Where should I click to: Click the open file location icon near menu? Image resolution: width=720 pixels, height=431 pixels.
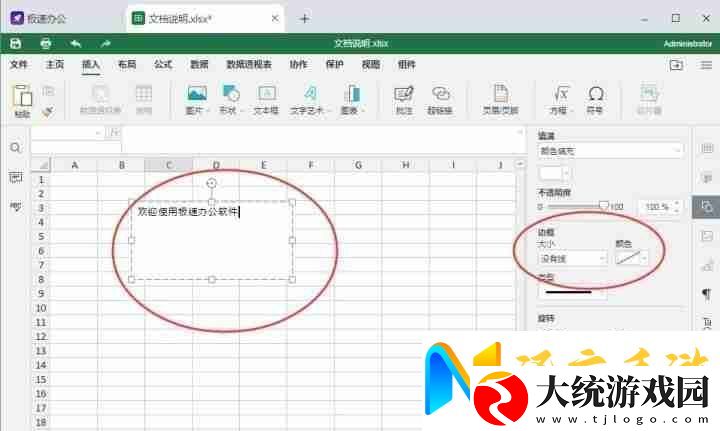tap(676, 65)
